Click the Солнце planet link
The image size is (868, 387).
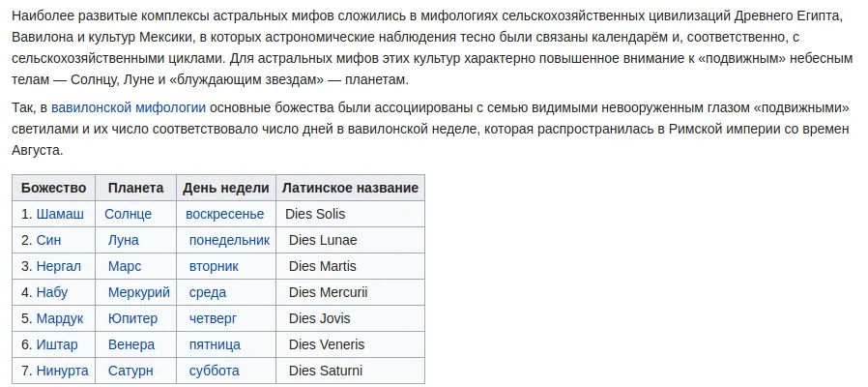click(x=128, y=214)
